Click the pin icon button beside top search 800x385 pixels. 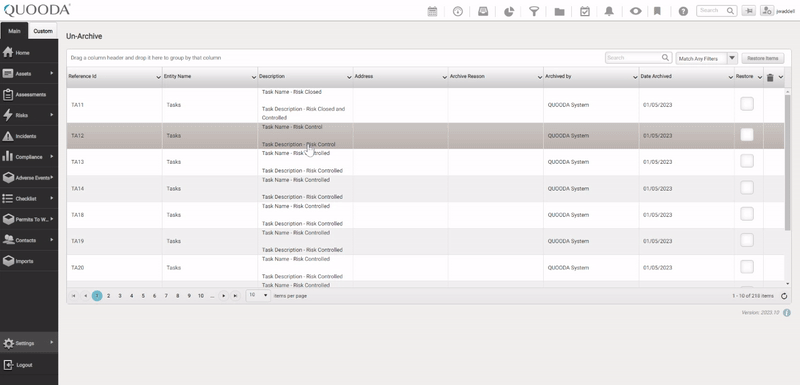(748, 11)
